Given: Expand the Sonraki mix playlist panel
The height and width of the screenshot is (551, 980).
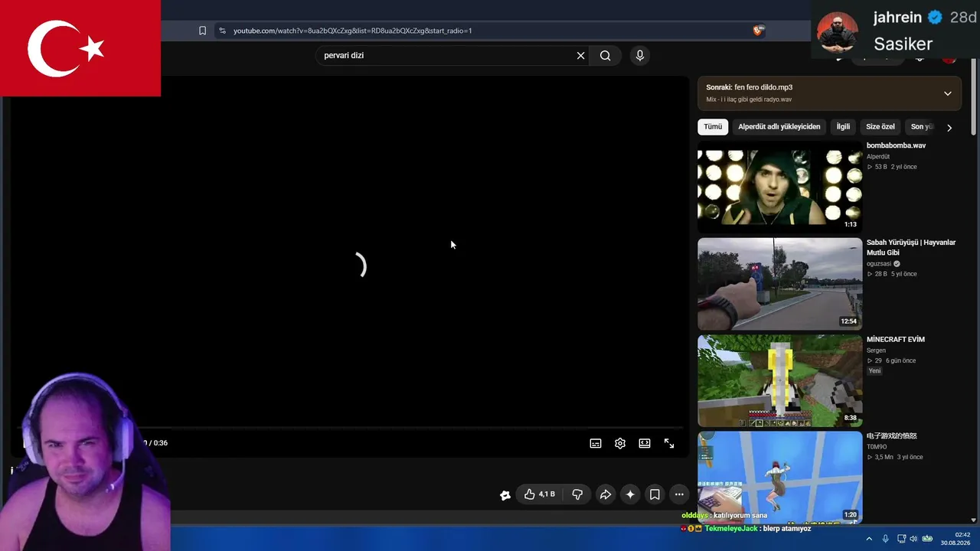Looking at the screenshot, I should [948, 93].
